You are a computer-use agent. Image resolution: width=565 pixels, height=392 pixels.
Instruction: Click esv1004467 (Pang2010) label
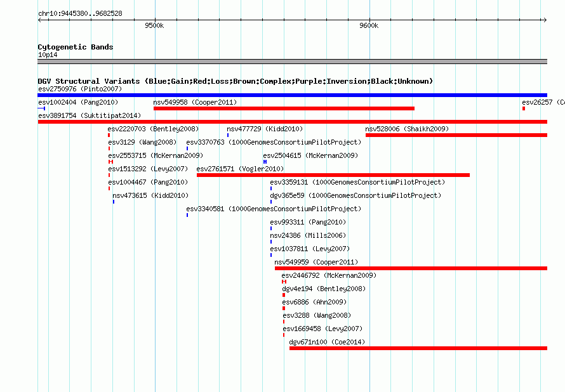(148, 182)
